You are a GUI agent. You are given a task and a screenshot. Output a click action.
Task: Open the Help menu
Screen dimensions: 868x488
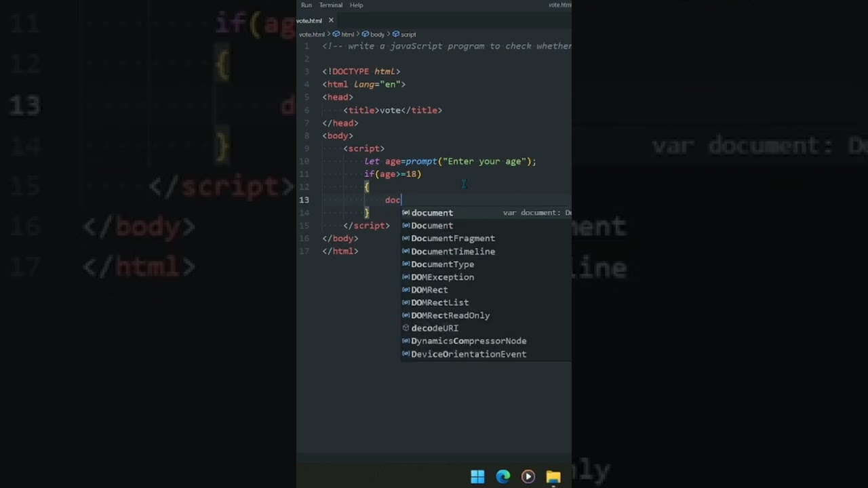click(x=356, y=5)
